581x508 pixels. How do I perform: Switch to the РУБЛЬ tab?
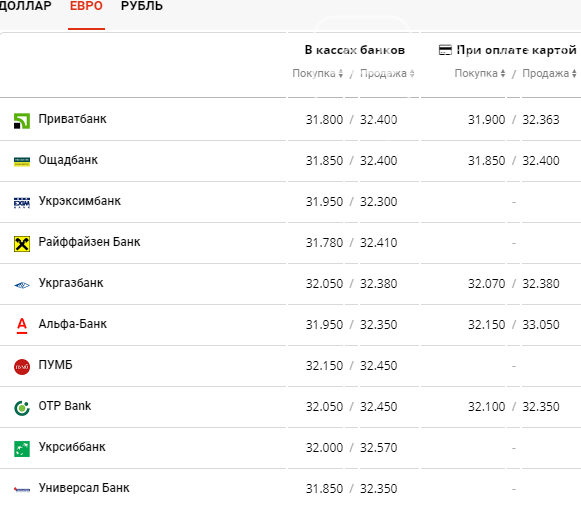[142, 6]
